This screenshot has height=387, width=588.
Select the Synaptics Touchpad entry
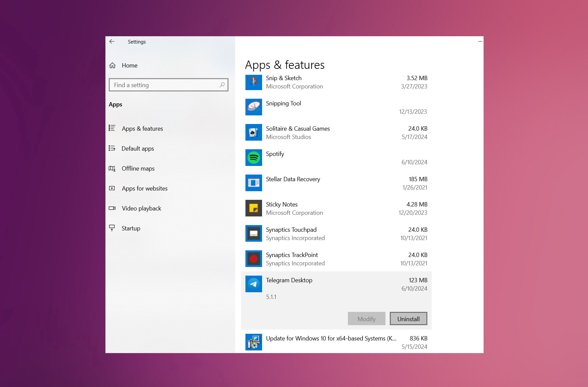pos(336,234)
